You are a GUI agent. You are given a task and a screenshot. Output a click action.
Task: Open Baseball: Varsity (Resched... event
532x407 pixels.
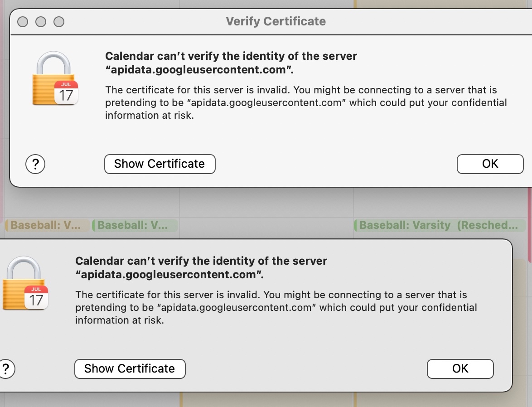tap(440, 225)
